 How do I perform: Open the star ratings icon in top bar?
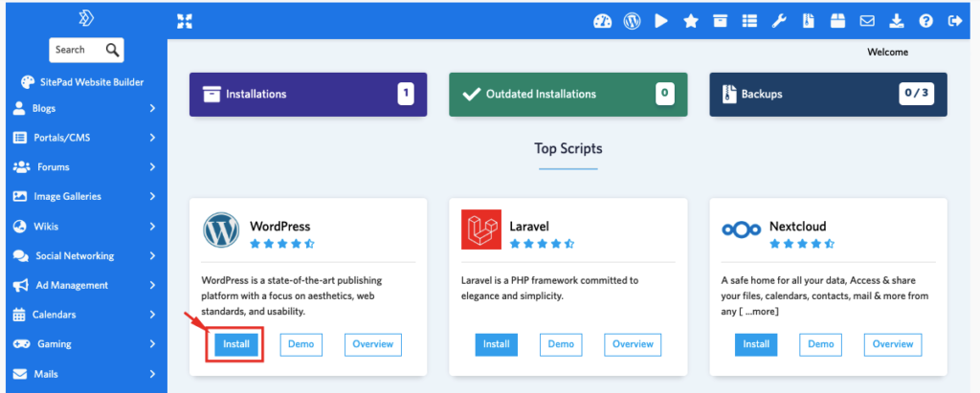click(x=691, y=21)
